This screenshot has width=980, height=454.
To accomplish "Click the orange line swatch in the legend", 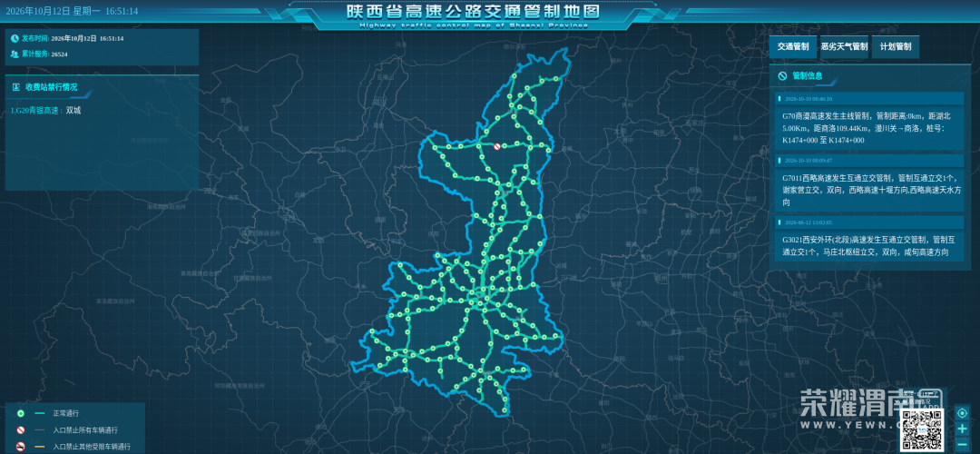I will [x=40, y=447].
